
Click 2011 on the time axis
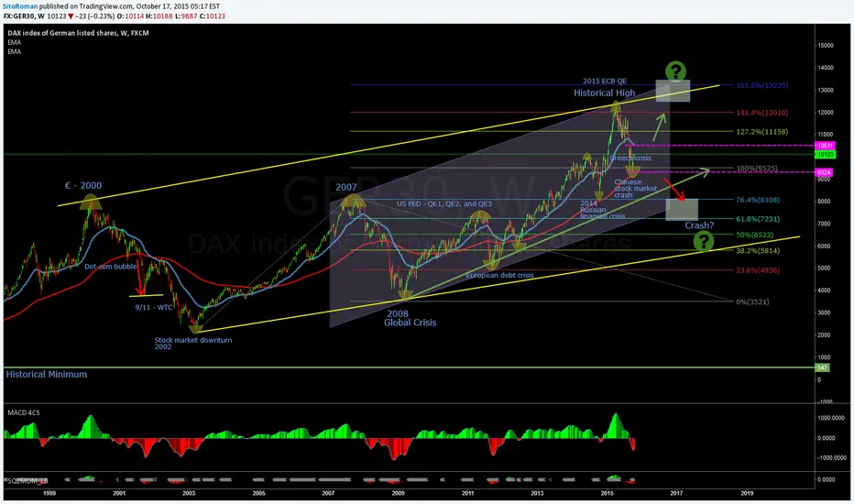[x=468, y=493]
